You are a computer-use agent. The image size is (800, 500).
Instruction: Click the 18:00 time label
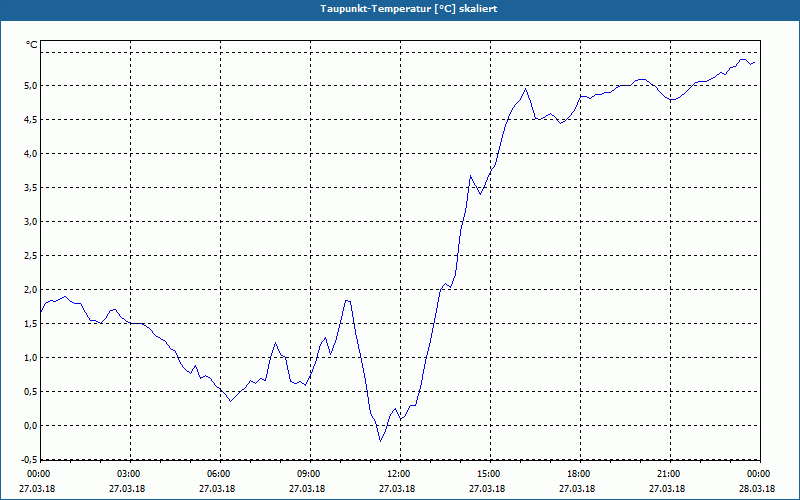coord(578,474)
